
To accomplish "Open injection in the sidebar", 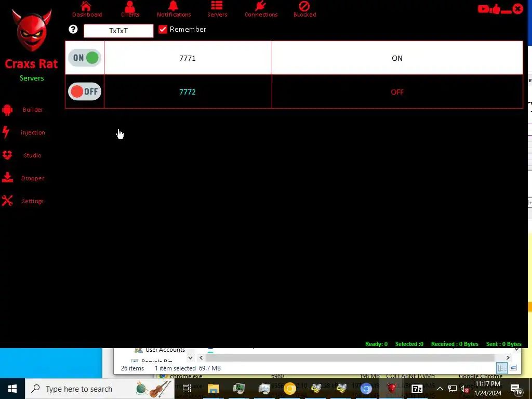I will pos(24,132).
